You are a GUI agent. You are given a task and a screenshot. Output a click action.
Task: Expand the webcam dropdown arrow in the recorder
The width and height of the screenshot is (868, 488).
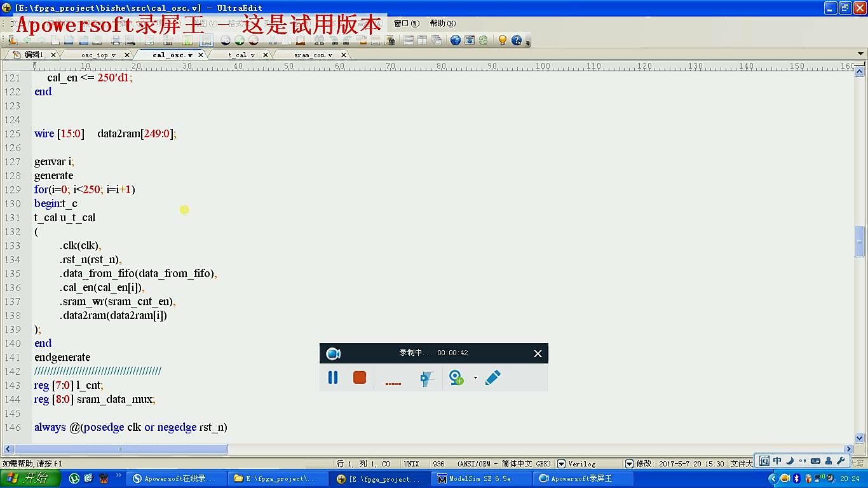click(475, 378)
